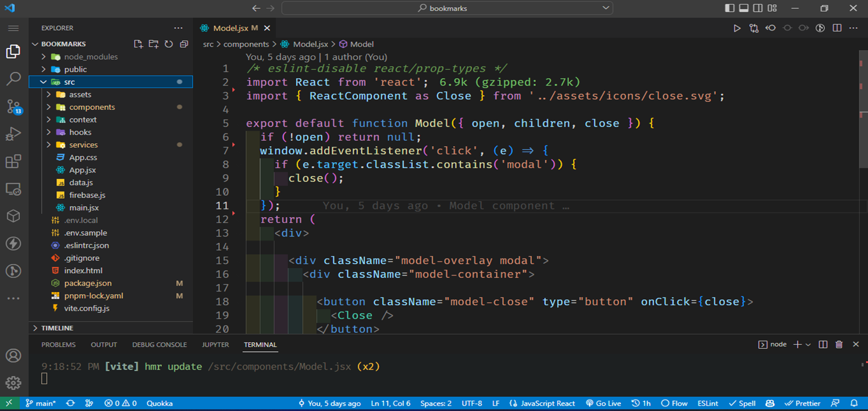Click the main* branch in status bar
The image size is (868, 411).
click(x=40, y=403)
